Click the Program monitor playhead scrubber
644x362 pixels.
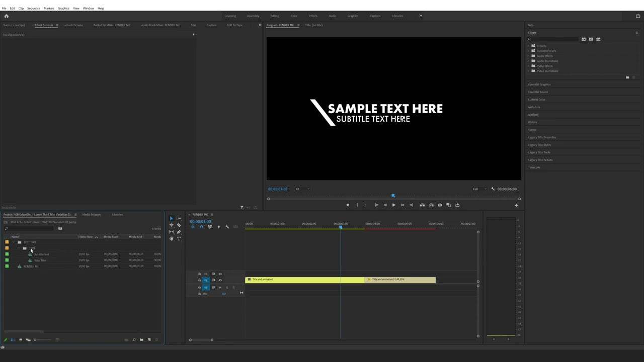[393, 196]
